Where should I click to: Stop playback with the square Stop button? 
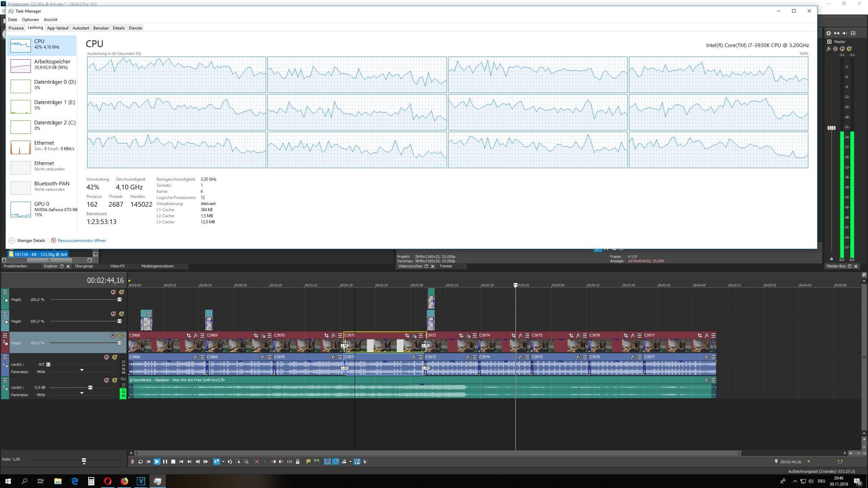pos(173,461)
